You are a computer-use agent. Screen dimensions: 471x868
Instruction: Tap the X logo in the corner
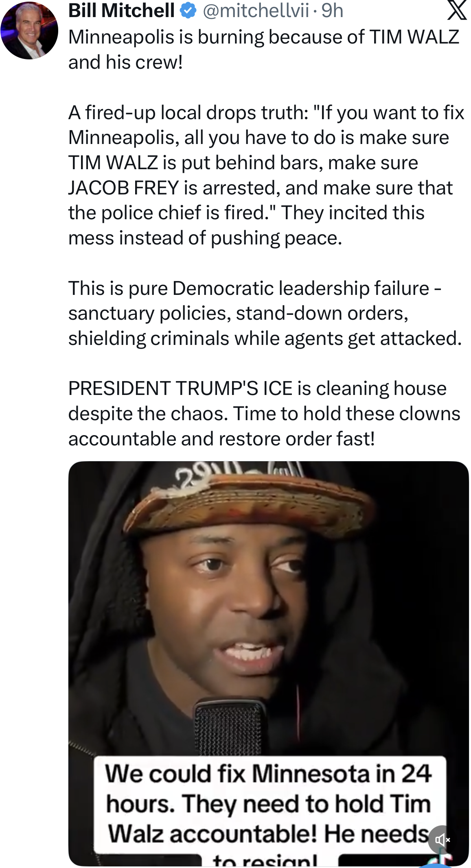tap(457, 10)
